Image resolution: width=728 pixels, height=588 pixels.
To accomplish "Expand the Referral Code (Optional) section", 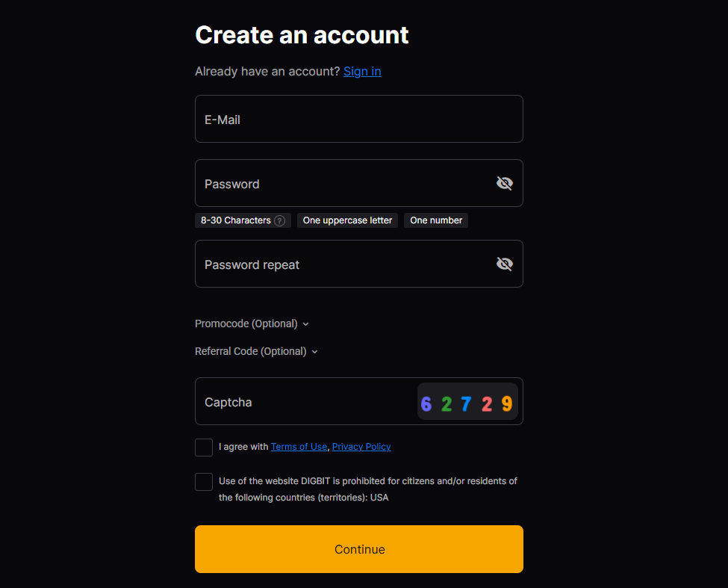I will 251,351.
